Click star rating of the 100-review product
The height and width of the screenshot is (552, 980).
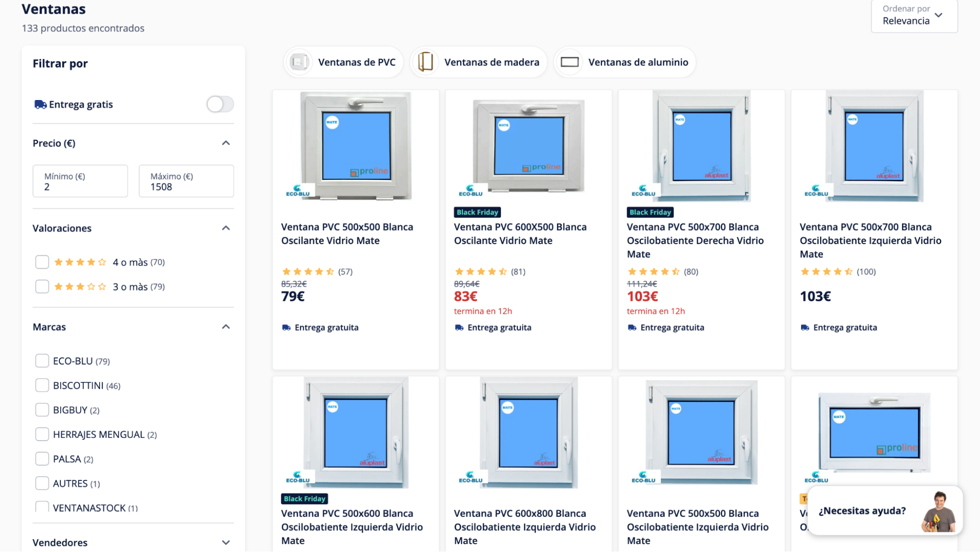pos(827,272)
